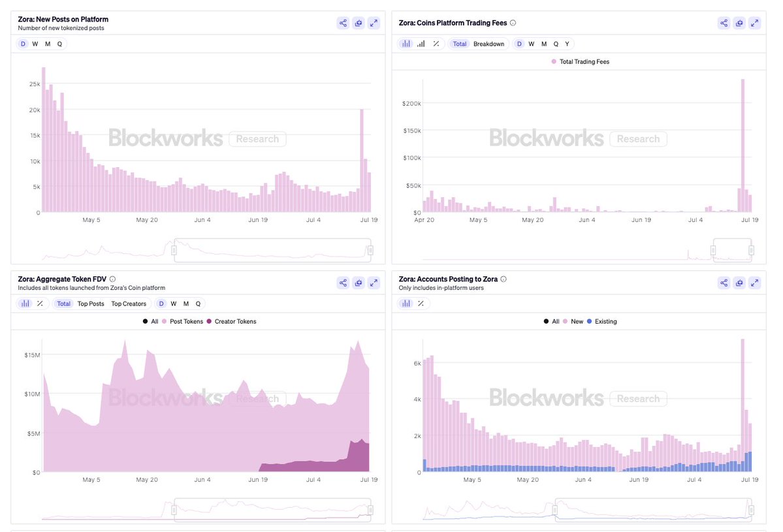
Task: Select percentage view in Accounts Posting panel
Action: (x=421, y=304)
